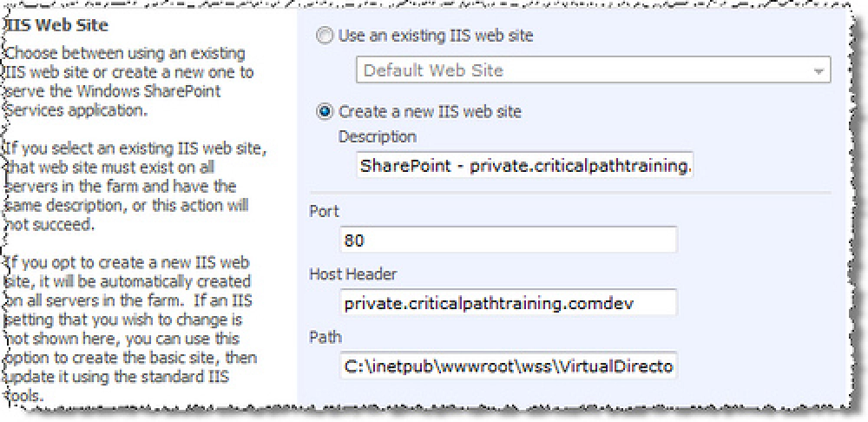Image resolution: width=868 pixels, height=422 pixels.
Task: Select 'Use an existing IIS web site' radio button
Action: [325, 36]
